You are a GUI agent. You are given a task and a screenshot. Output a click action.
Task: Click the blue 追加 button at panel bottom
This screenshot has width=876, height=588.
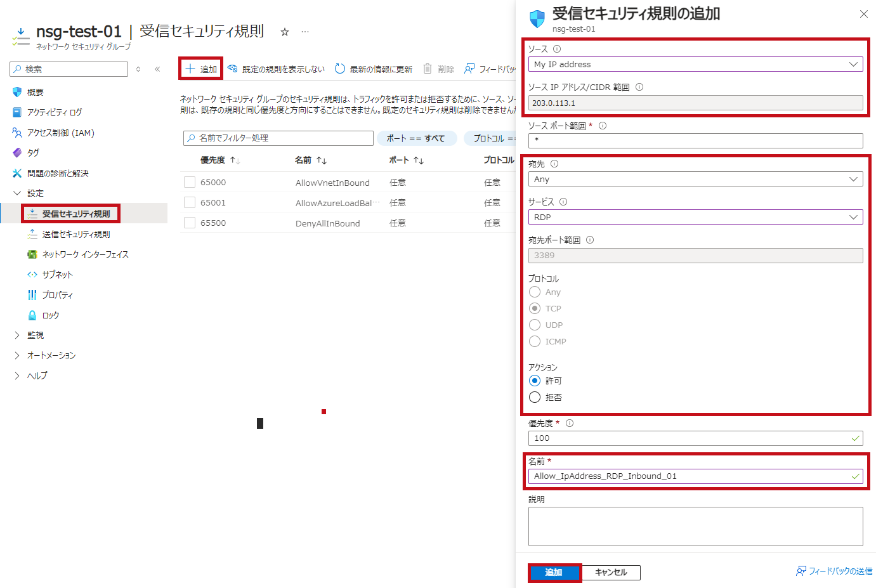[554, 572]
